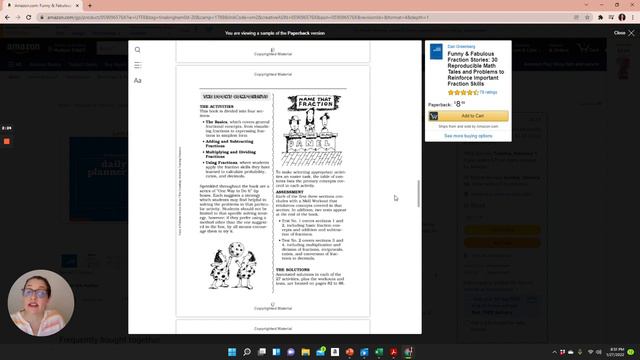The height and width of the screenshot is (360, 640).
Task: Open the search icon in the book previewer
Action: coord(138,50)
